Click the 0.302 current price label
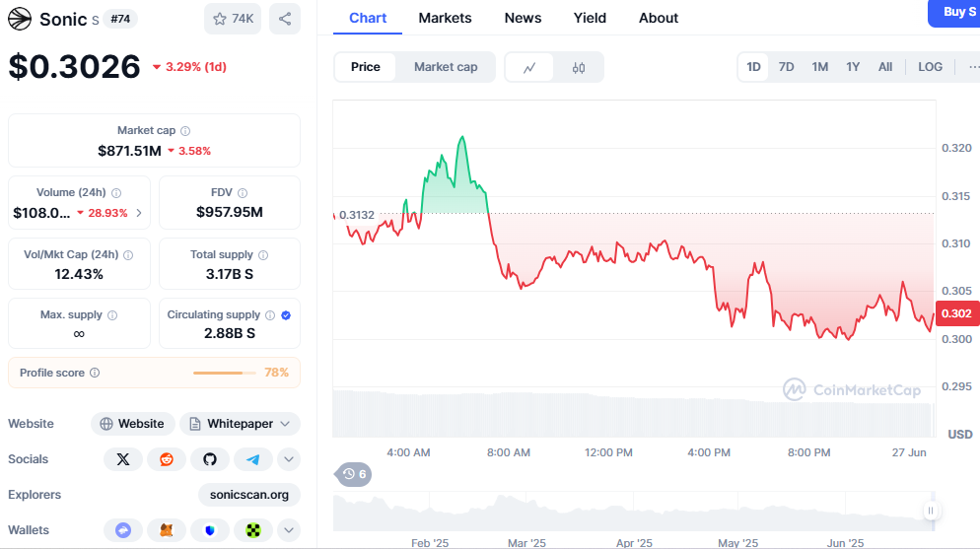The width and height of the screenshot is (980, 549). pos(957,313)
